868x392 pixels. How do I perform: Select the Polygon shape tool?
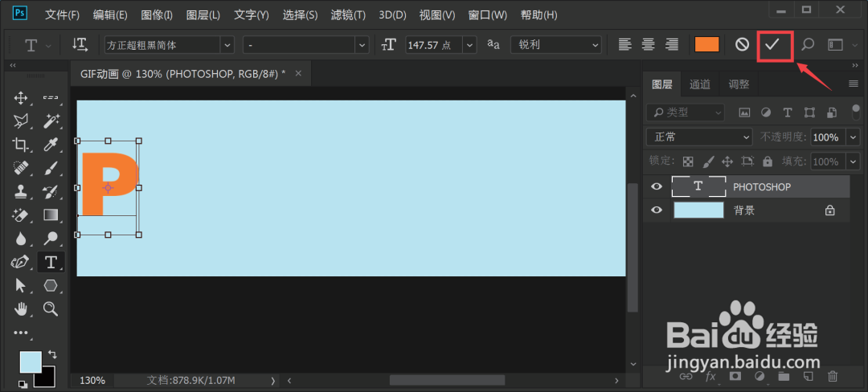51,285
